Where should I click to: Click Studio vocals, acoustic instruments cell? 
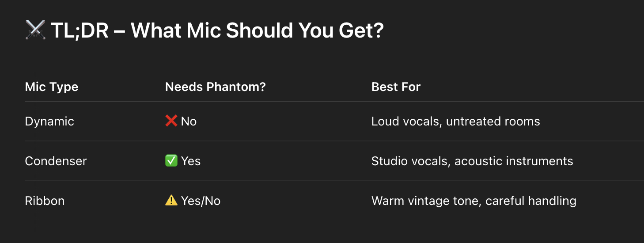472,161
